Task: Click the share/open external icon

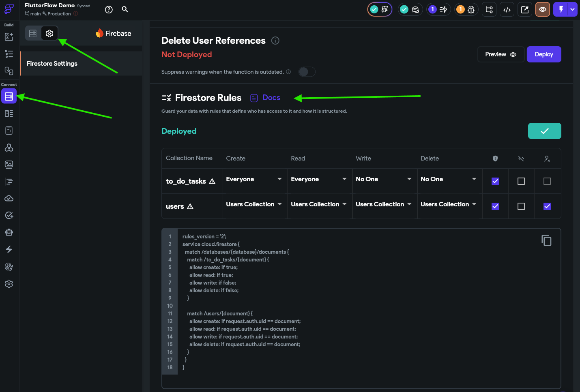Action: [x=525, y=9]
